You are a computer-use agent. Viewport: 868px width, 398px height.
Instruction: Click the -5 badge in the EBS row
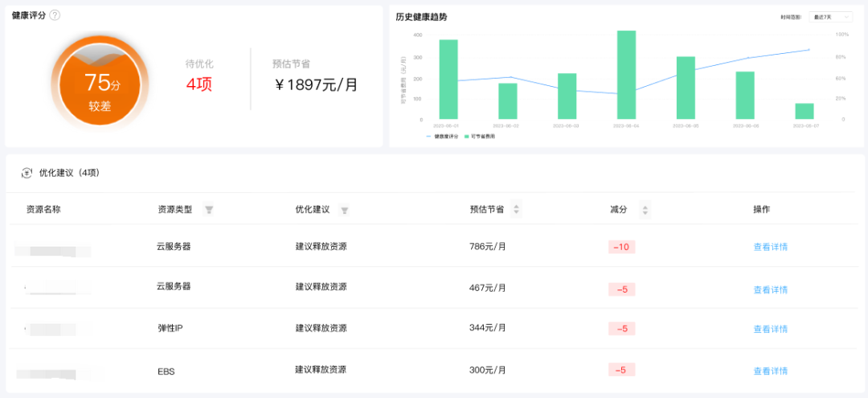621,370
